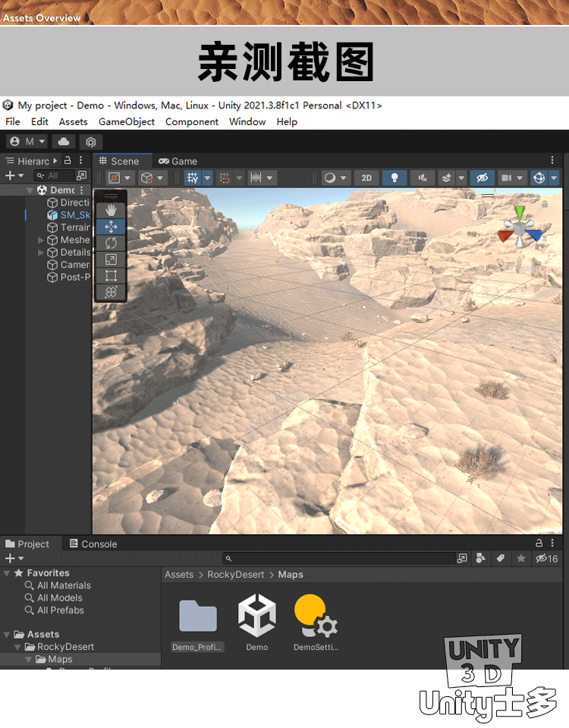
Task: Toggle hidden objects visibility in Scene toolbar
Action: pyautogui.click(x=481, y=177)
